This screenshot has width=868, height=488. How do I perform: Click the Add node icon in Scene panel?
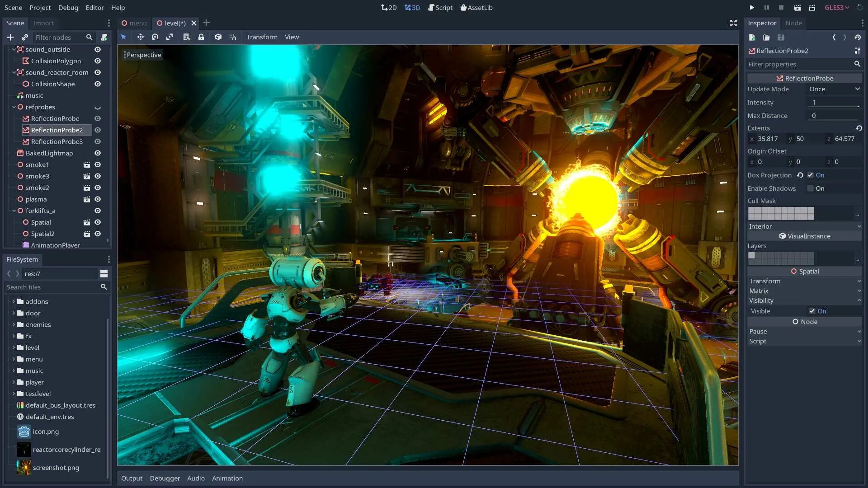click(9, 37)
